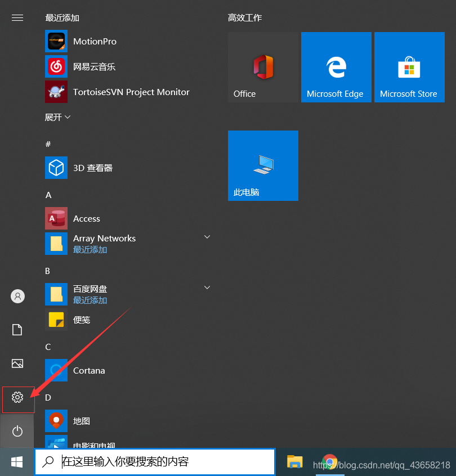This screenshot has width=456, height=476.
Task: Expand the 百度网盘 folder chevron
Action: click(207, 288)
